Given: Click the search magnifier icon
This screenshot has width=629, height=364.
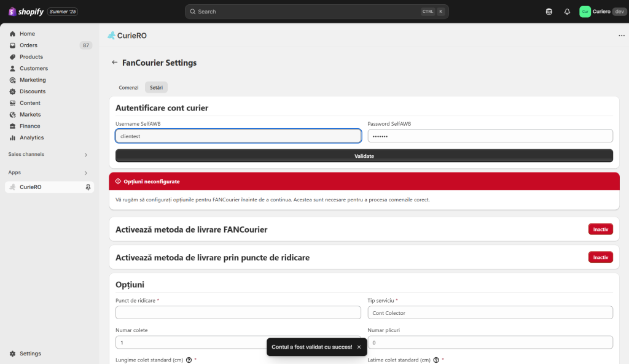Looking at the screenshot, I should click(x=192, y=12).
